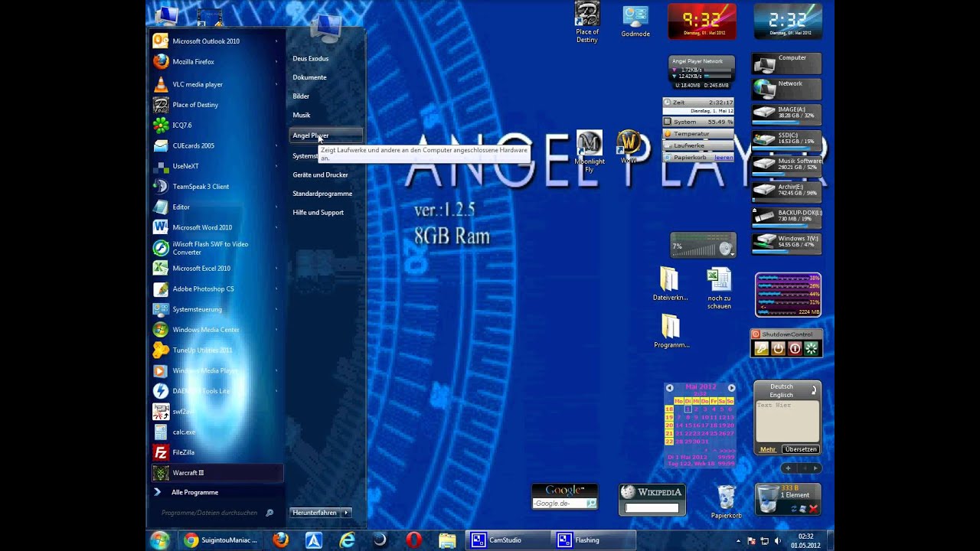Image resolution: width=980 pixels, height=551 pixels.
Task: Launch FileZilla from Start menu
Action: point(217,452)
